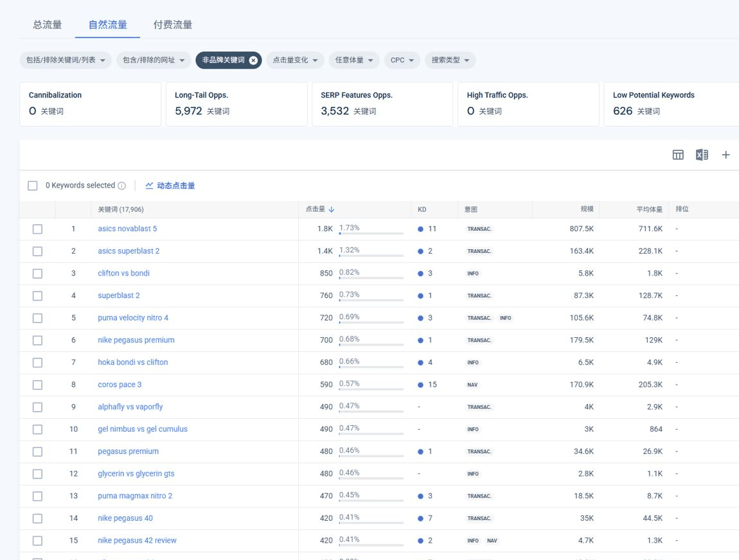This screenshot has width=739, height=560.
Task: Export the keyword table to Excel
Action: [702, 155]
